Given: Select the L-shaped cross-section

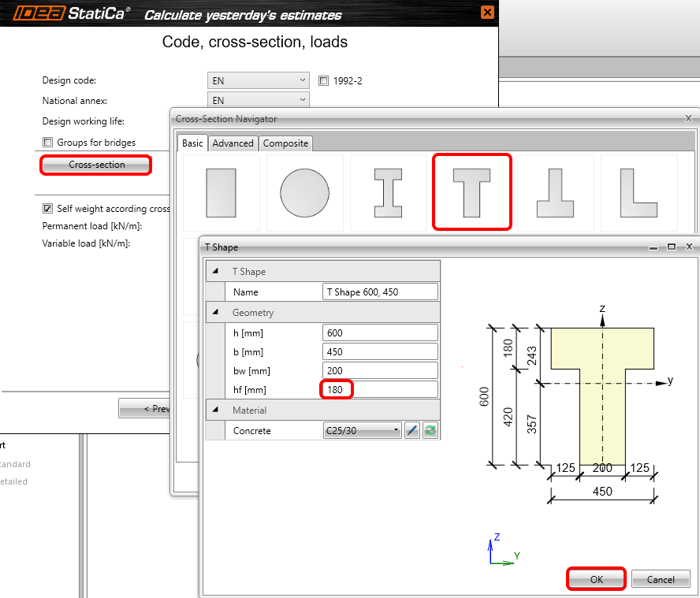Looking at the screenshot, I should click(639, 192).
